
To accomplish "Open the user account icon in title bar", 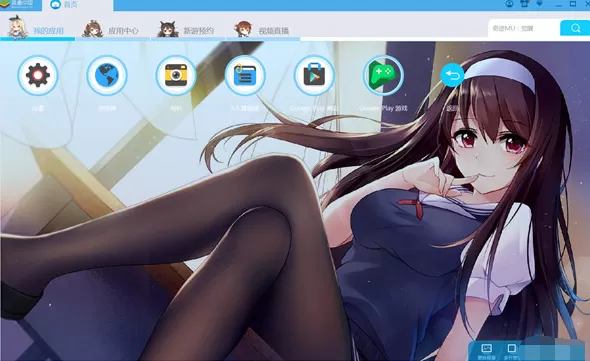I will coord(509,4).
